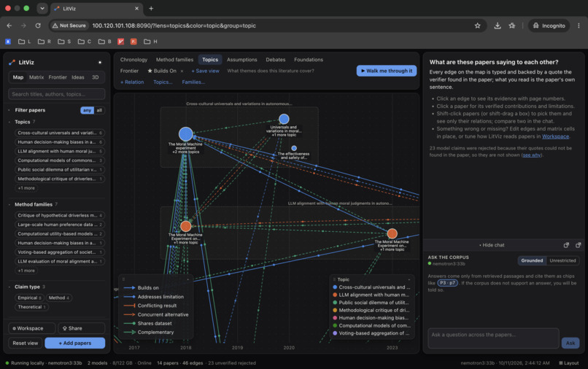Viewport: 588px width, 369px height.
Task: Toggle Cross-cultural universals topic filter chip
Action: pyautogui.click(x=60, y=133)
